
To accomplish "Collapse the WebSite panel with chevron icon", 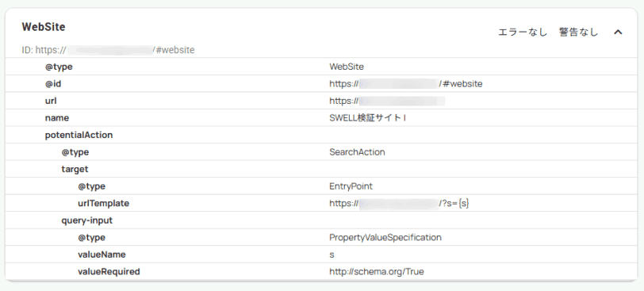I will tap(618, 32).
